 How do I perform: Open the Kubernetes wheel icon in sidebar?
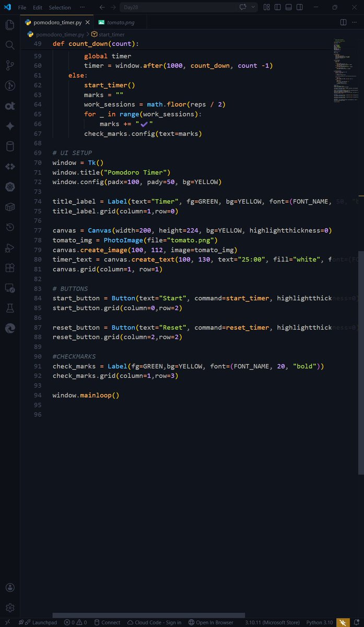click(x=9, y=187)
